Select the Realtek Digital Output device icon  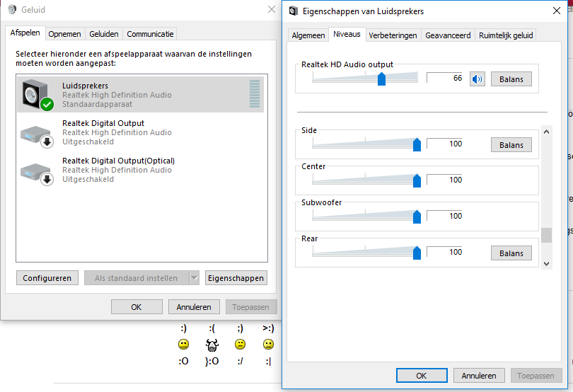click(36, 133)
